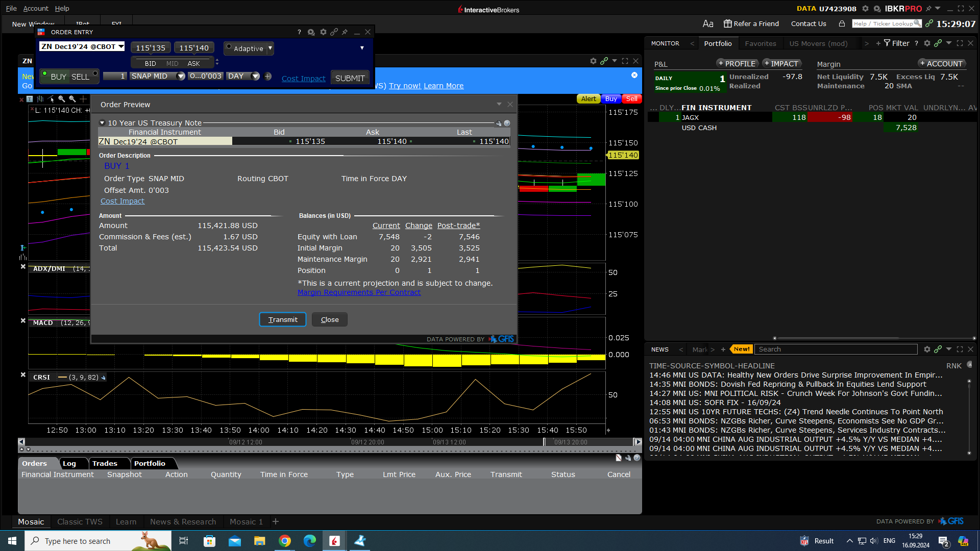Expand the ZN Dec19'24 contract selector
Image resolution: width=980 pixels, height=551 pixels.
click(121, 46)
